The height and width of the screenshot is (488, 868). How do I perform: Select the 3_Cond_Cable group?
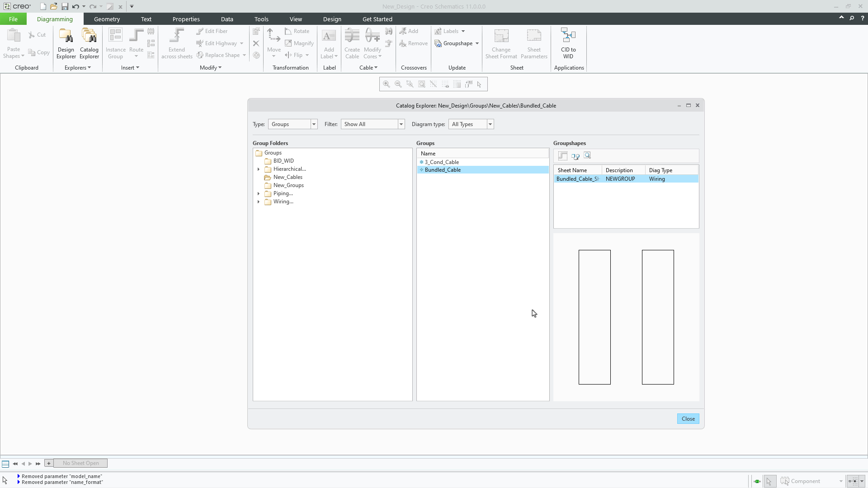point(442,162)
